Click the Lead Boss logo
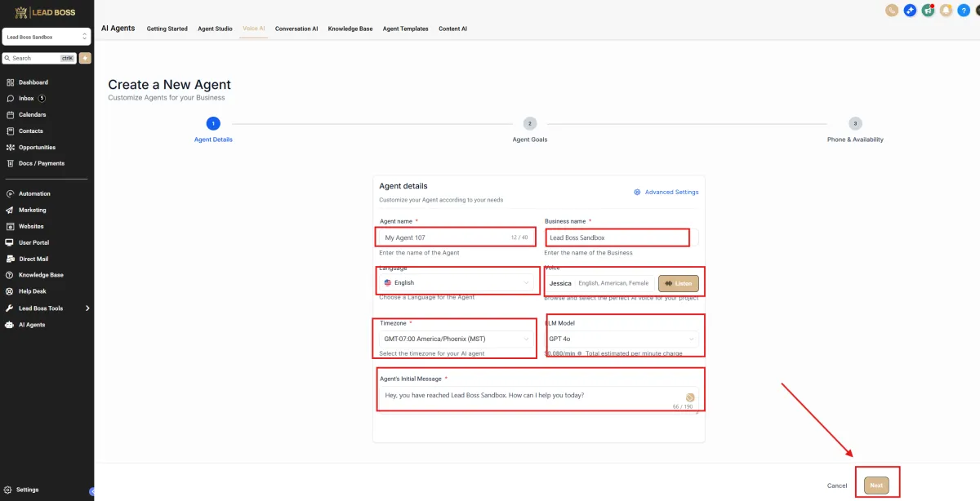Viewport: 980px width, 501px height. [47, 11]
